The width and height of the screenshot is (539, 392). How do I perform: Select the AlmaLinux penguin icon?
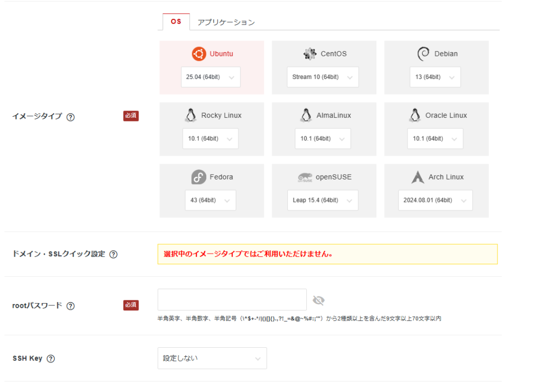pyautogui.click(x=306, y=115)
